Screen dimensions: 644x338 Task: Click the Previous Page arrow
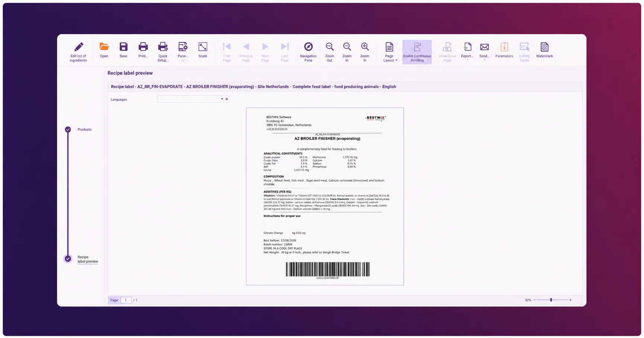246,47
